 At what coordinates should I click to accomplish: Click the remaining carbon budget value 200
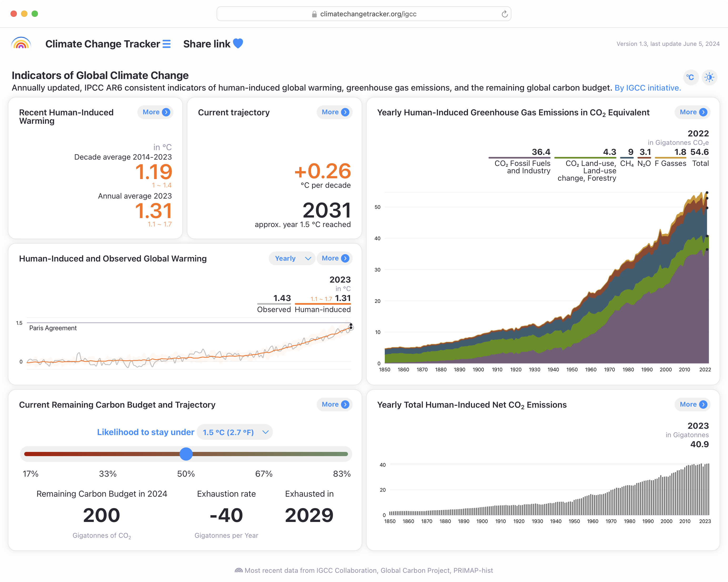tap(102, 515)
